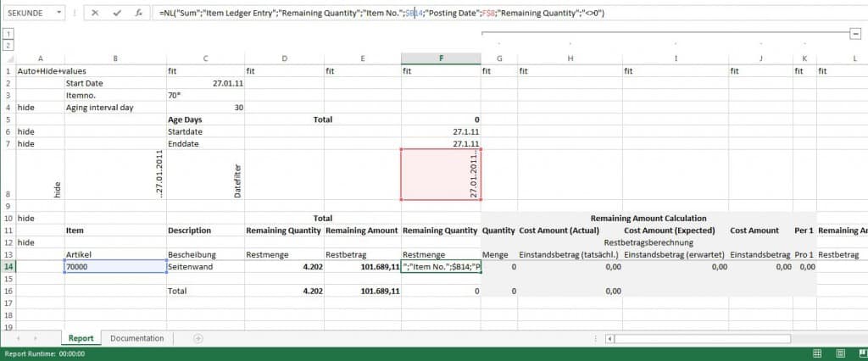Show outline level 2 columns
The height and width of the screenshot is (361, 868).
[x=8, y=44]
